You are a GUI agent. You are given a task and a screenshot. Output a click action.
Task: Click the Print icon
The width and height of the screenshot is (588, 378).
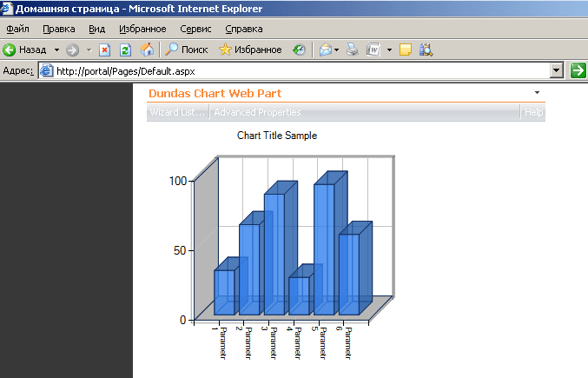tap(352, 50)
